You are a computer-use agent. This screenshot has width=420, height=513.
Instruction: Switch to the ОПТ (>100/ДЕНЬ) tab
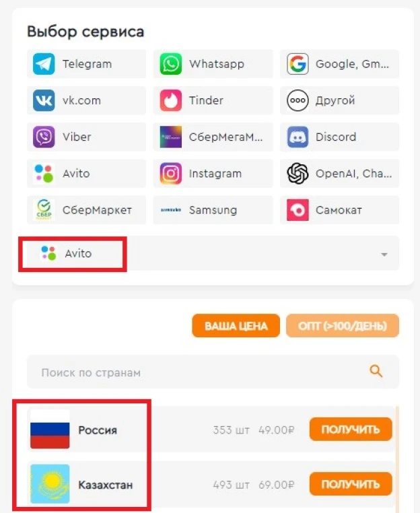click(343, 326)
